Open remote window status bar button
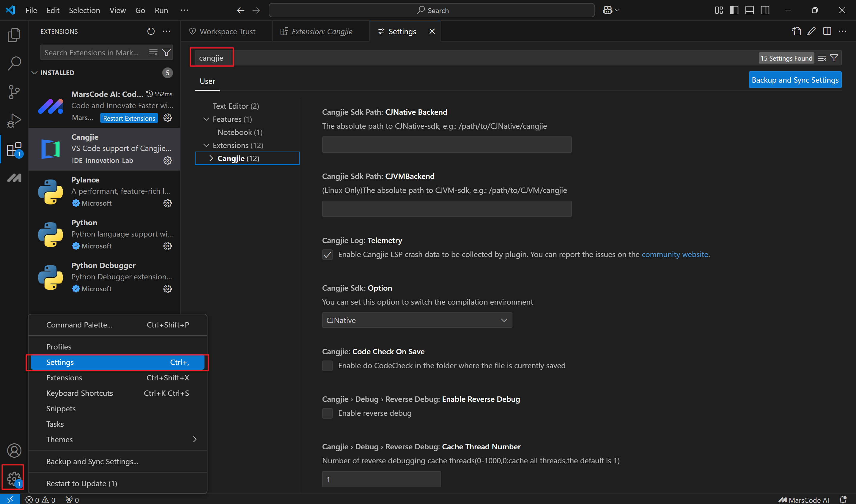The image size is (856, 504). (x=10, y=499)
